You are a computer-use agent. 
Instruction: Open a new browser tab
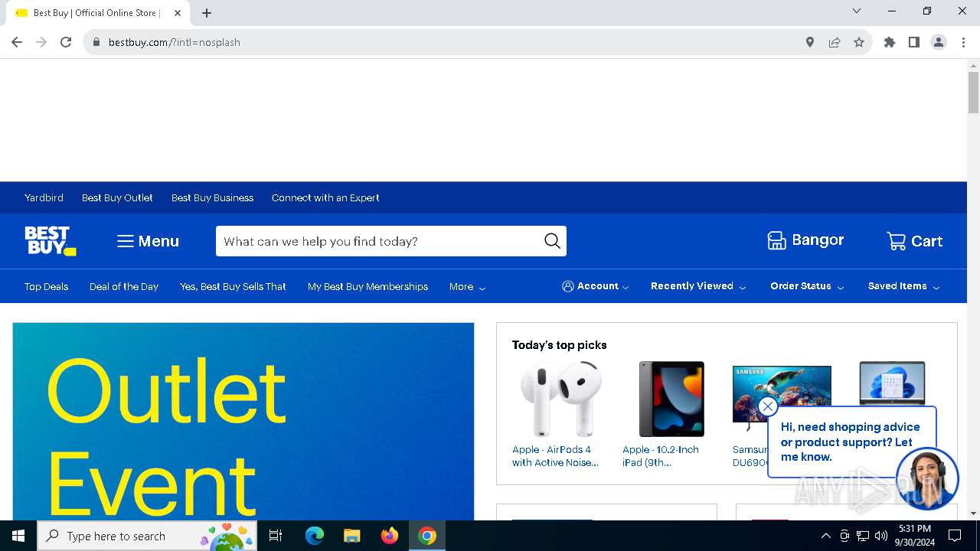[x=207, y=13]
